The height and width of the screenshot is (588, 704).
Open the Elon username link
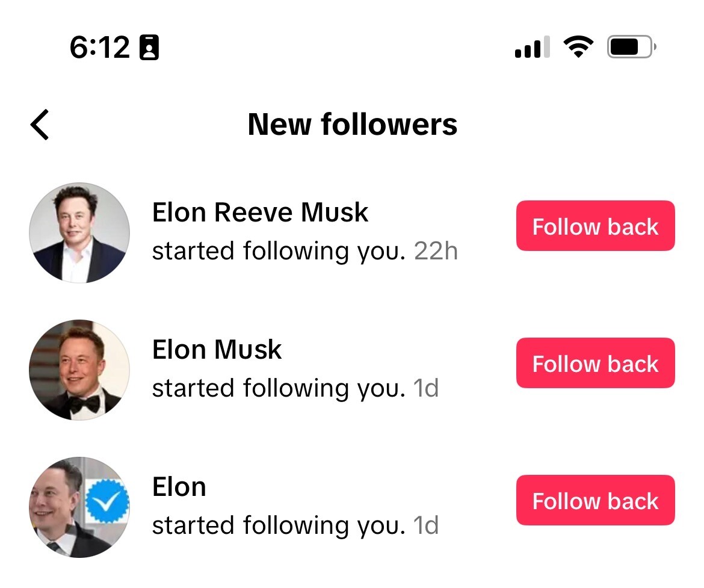179,487
